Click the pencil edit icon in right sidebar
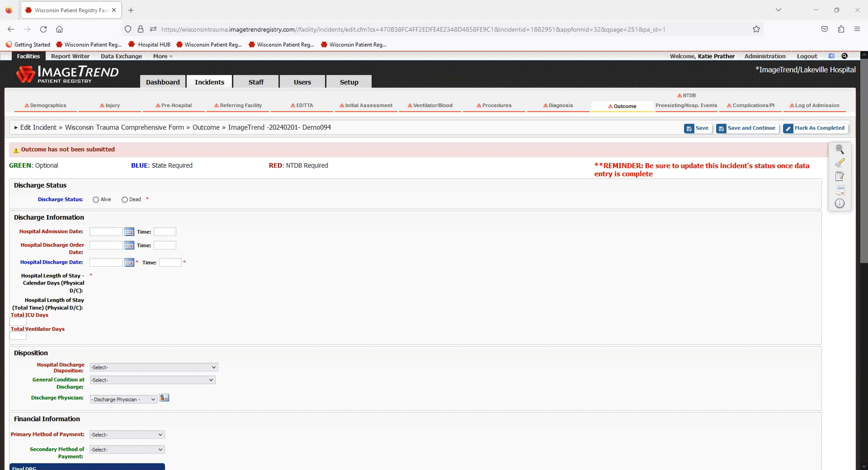The height and width of the screenshot is (470, 868). pos(840,163)
